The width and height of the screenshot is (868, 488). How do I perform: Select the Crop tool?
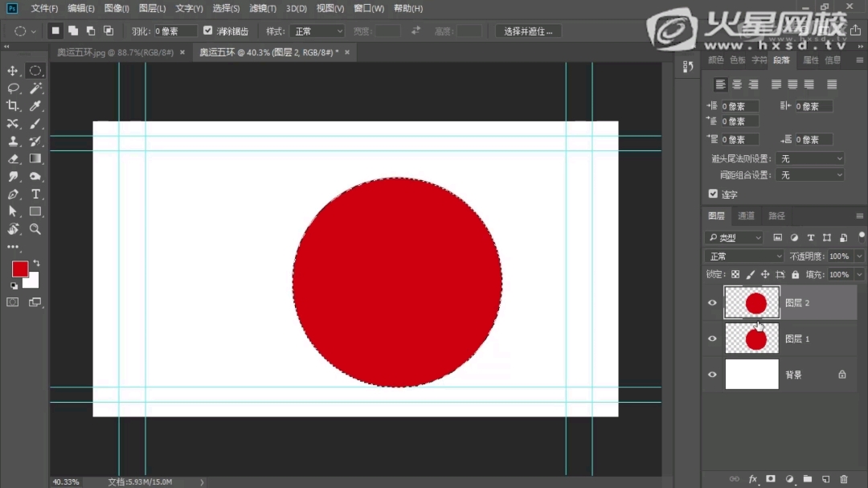pos(13,106)
